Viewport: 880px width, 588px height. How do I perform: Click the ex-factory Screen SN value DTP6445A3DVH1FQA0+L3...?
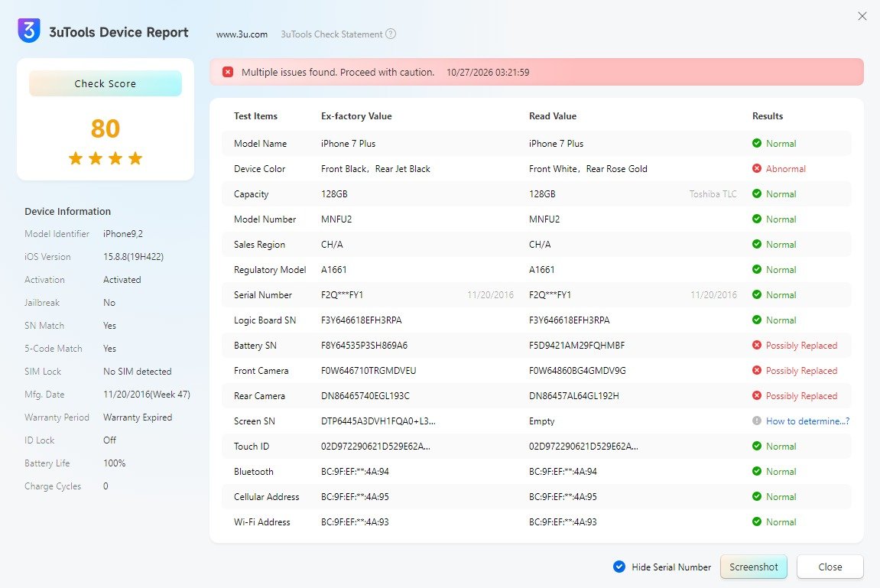pyautogui.click(x=378, y=421)
